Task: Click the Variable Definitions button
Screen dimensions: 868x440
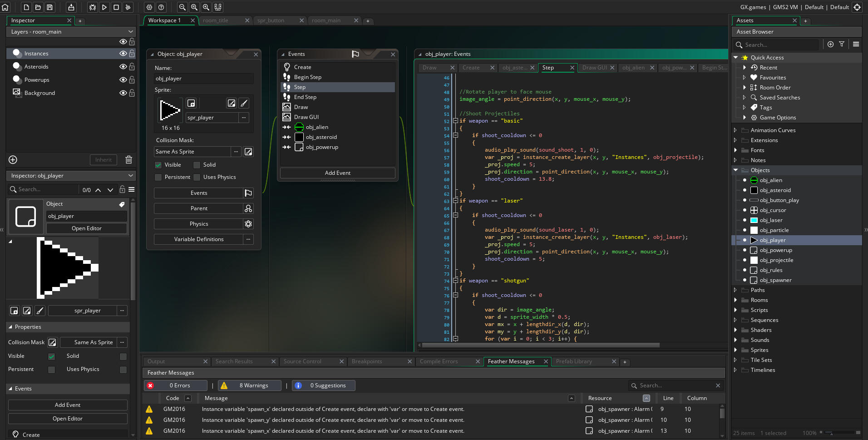Action: point(198,239)
